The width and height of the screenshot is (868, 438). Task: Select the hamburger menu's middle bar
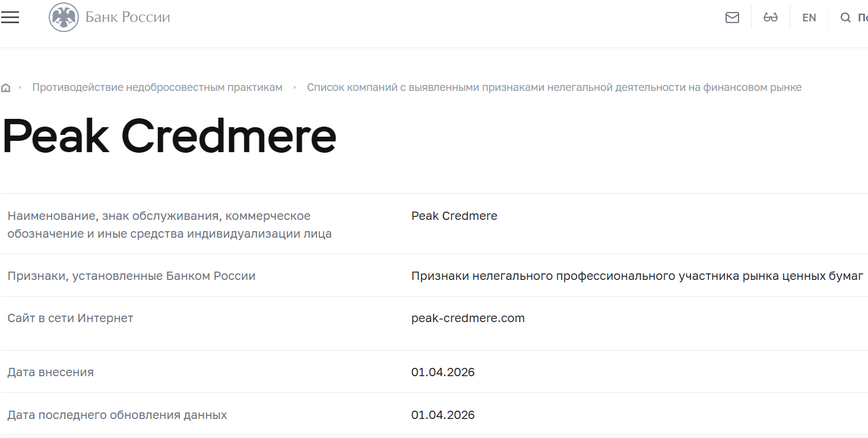point(10,17)
